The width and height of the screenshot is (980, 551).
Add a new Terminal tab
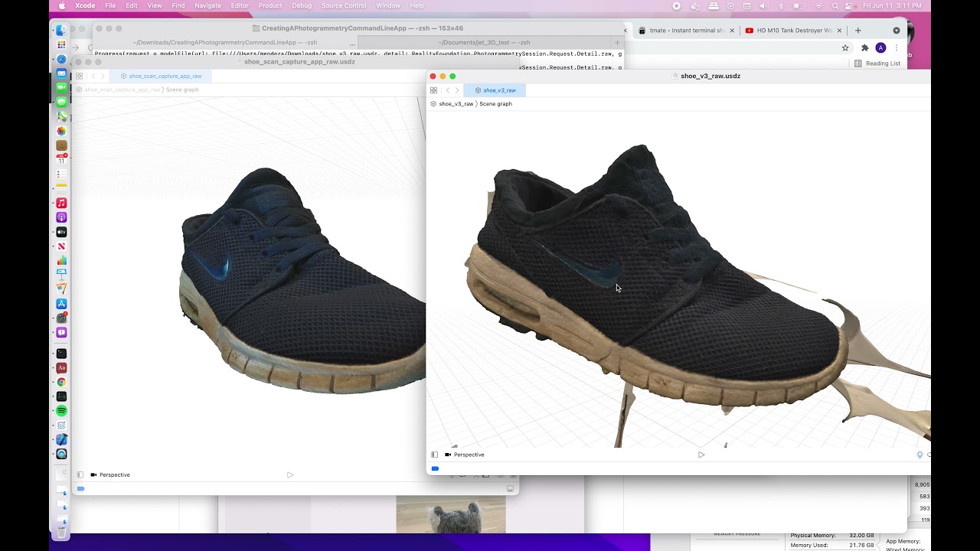618,43
